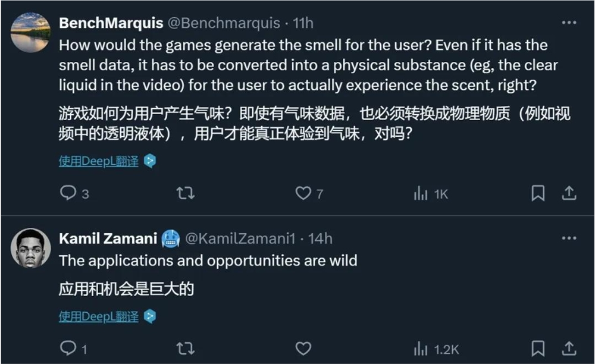Toggle repost on Kamil Zamani's tweet
Viewport: 595px width, 364px height.
[185, 349]
